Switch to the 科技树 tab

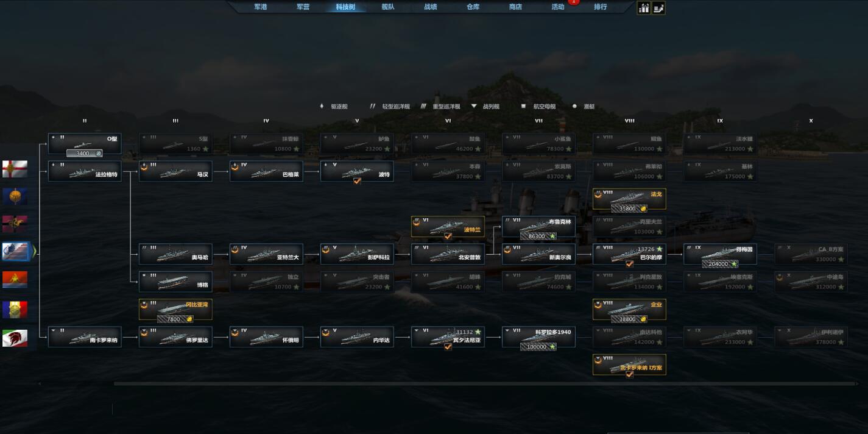(x=345, y=7)
